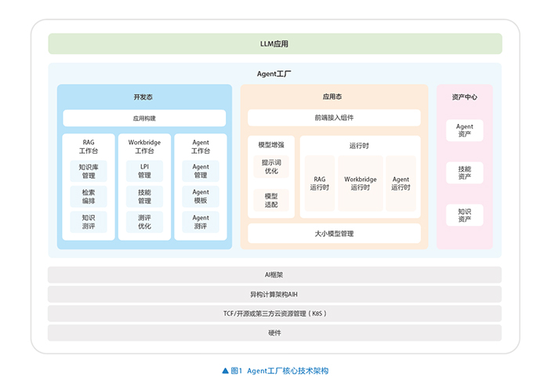Viewport: 555px width, 392px height.
Task: Click the LLM应用 green banner
Action: [275, 44]
